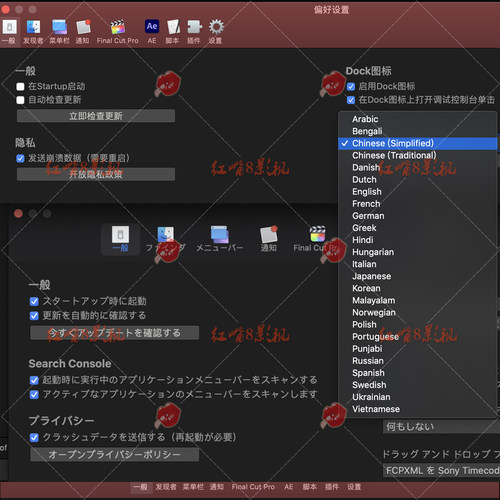Choose Japanese from language list
The image size is (500, 500).
[418, 276]
